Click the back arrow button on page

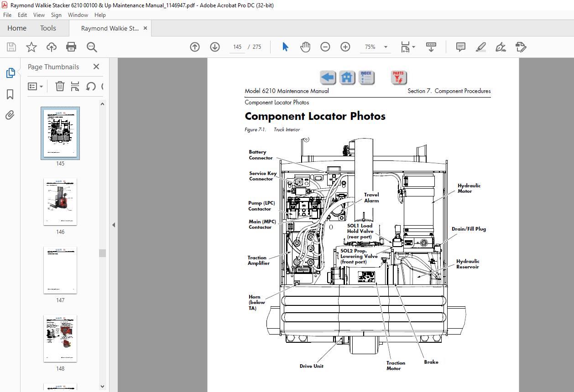(x=328, y=77)
